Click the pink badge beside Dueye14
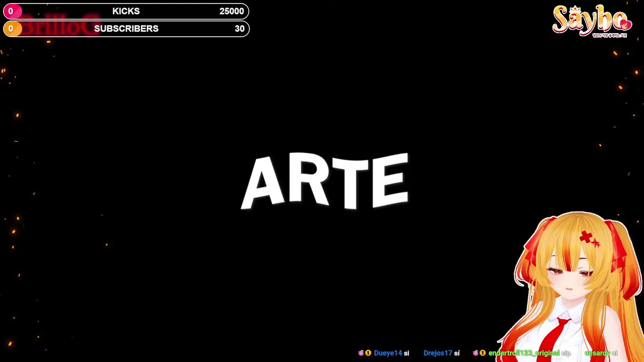The width and height of the screenshot is (644, 362). (x=361, y=353)
